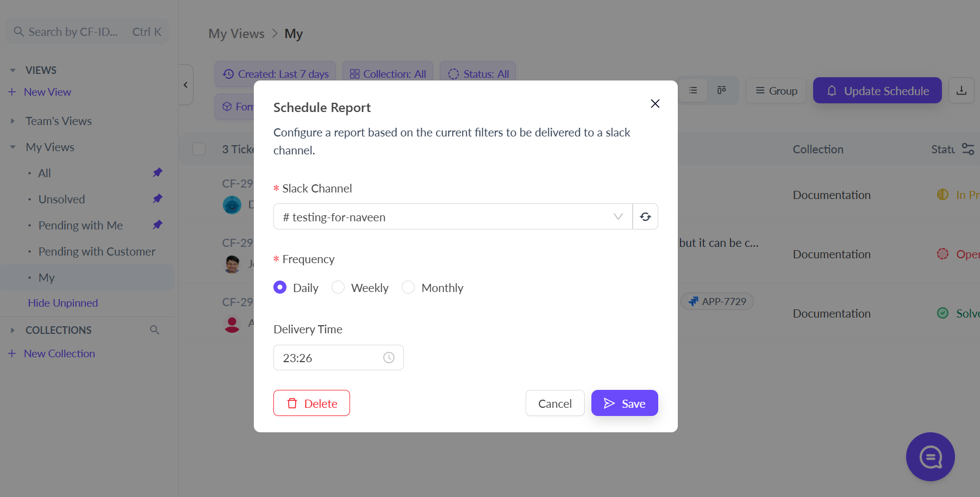The height and width of the screenshot is (497, 980).
Task: Select the Weekly frequency option
Action: [x=338, y=287]
